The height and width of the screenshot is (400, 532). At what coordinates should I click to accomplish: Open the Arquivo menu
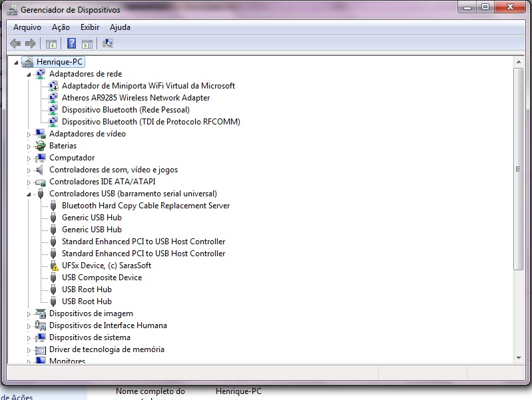(27, 27)
